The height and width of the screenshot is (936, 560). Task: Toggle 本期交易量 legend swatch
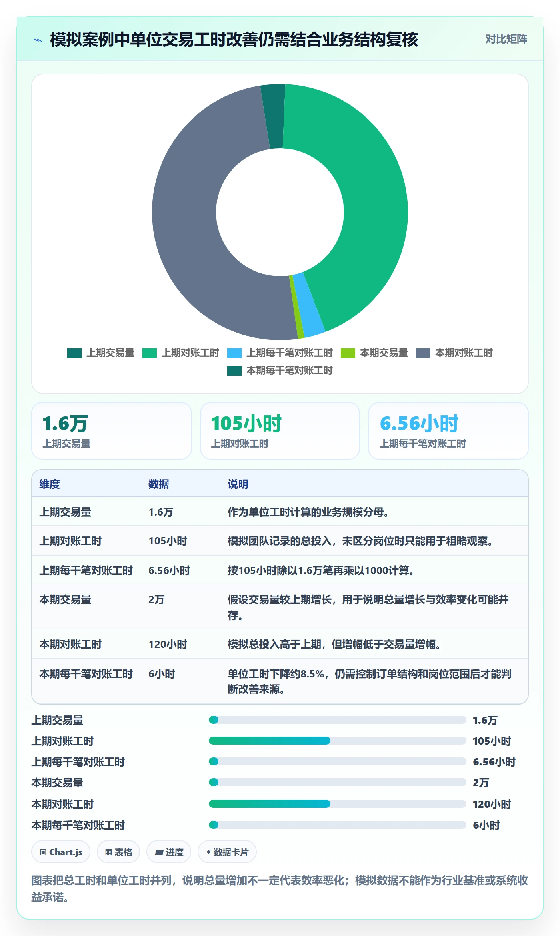tap(348, 353)
